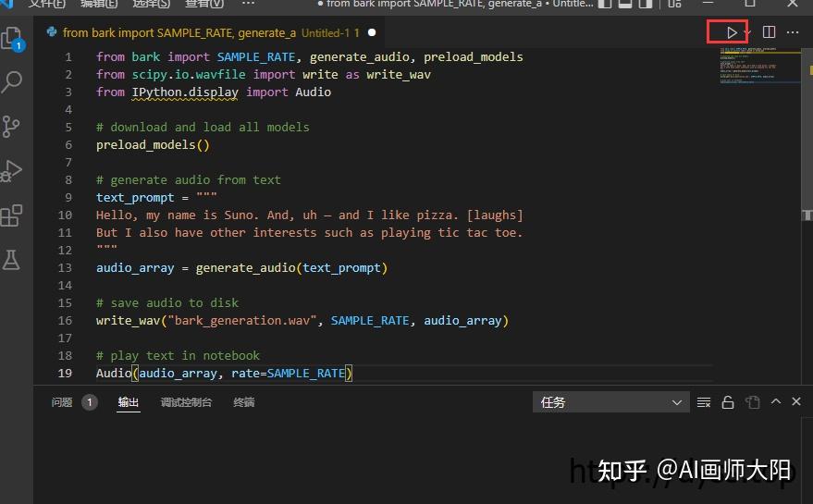
Task: Maximize panel with the up chevron
Action: [x=776, y=401]
